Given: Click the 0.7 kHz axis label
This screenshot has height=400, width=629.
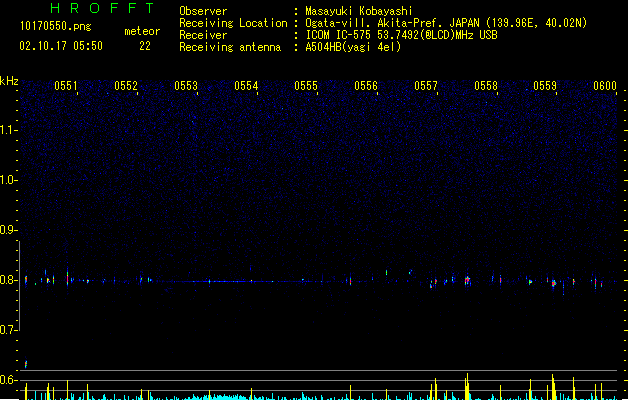Looking at the screenshot, I should pos(8,330).
